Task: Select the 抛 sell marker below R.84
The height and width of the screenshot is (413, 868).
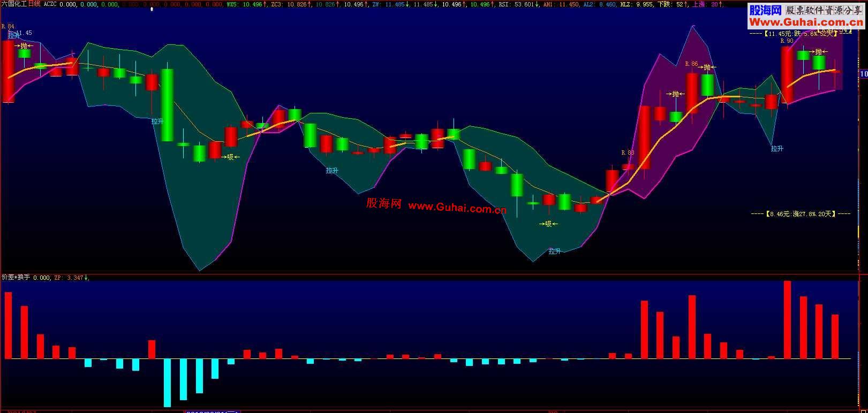Action: (24, 46)
